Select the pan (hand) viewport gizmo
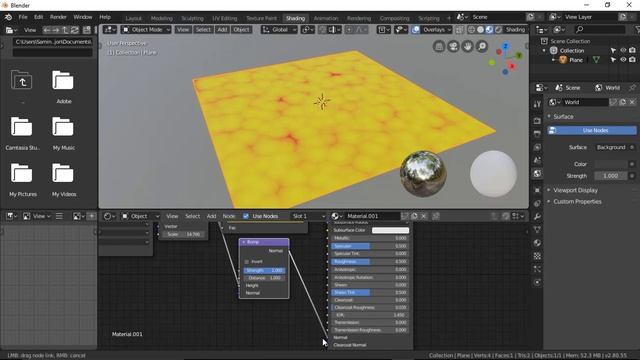Image resolution: width=640 pixels, height=360 pixels. tap(467, 47)
